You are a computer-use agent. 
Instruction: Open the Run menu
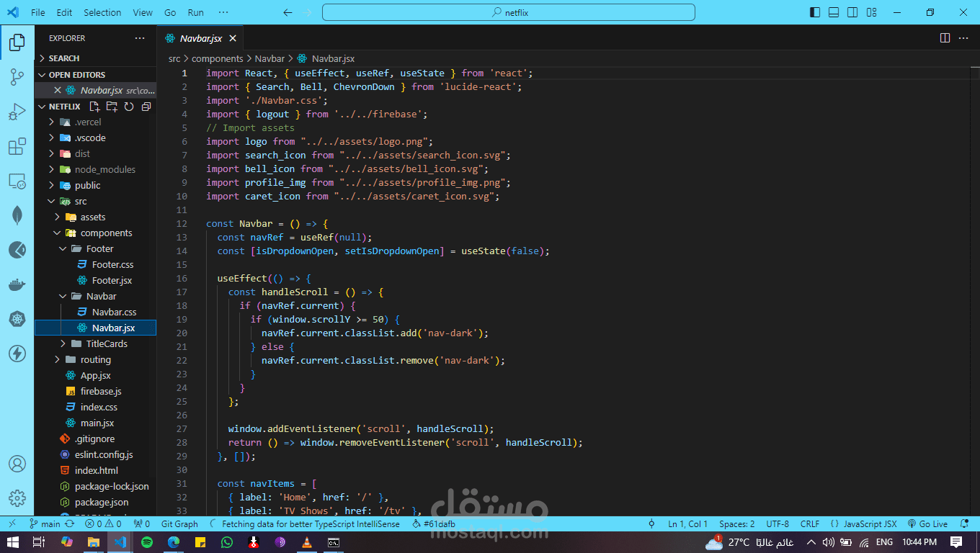click(x=195, y=12)
